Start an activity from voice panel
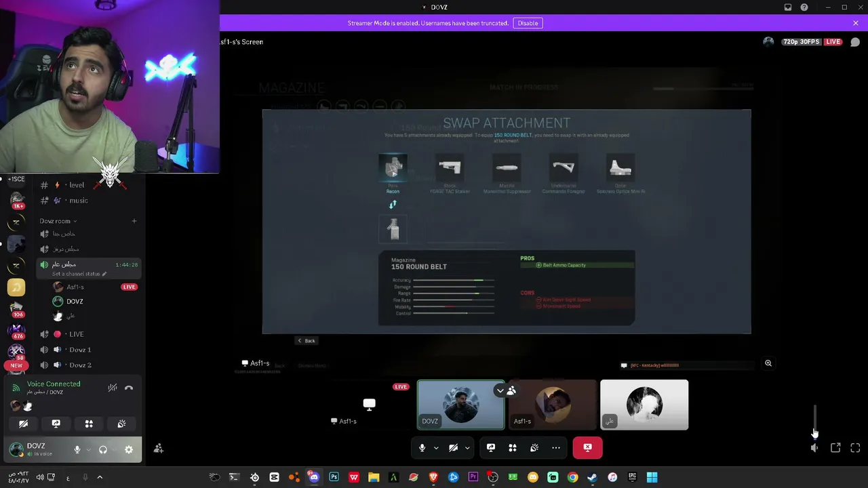Image resolution: width=868 pixels, height=488 pixels. 89,424
